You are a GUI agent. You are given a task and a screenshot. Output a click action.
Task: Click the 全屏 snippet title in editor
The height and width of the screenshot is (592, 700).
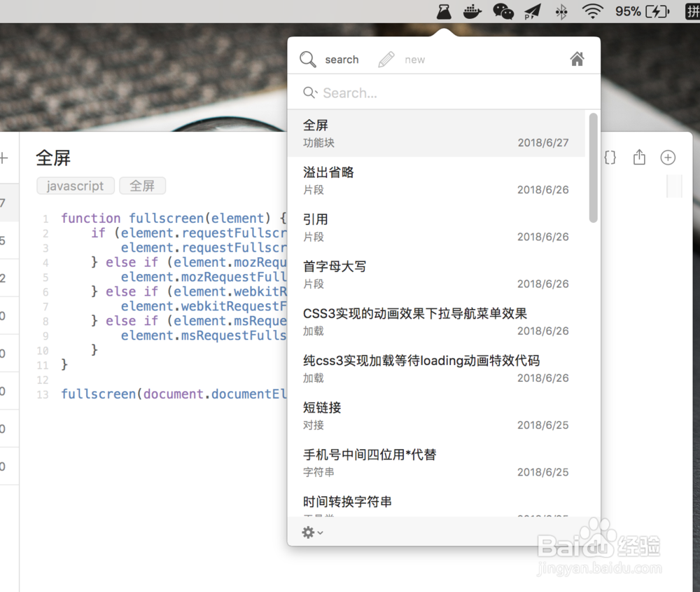(53, 158)
